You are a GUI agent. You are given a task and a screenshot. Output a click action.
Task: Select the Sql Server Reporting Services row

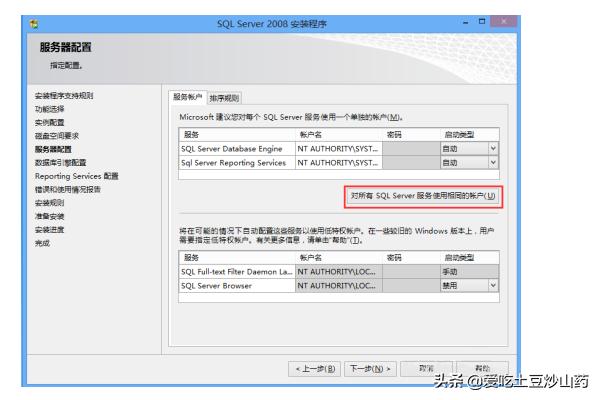tap(339, 163)
